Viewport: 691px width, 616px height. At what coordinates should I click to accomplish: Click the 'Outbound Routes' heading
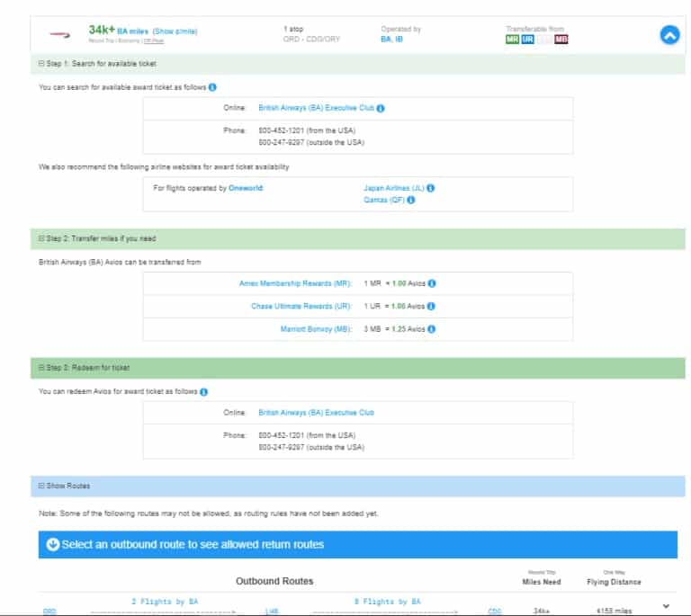pos(274,581)
